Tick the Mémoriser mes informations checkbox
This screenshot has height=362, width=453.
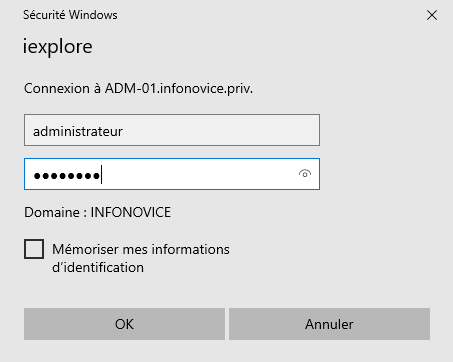[34, 249]
